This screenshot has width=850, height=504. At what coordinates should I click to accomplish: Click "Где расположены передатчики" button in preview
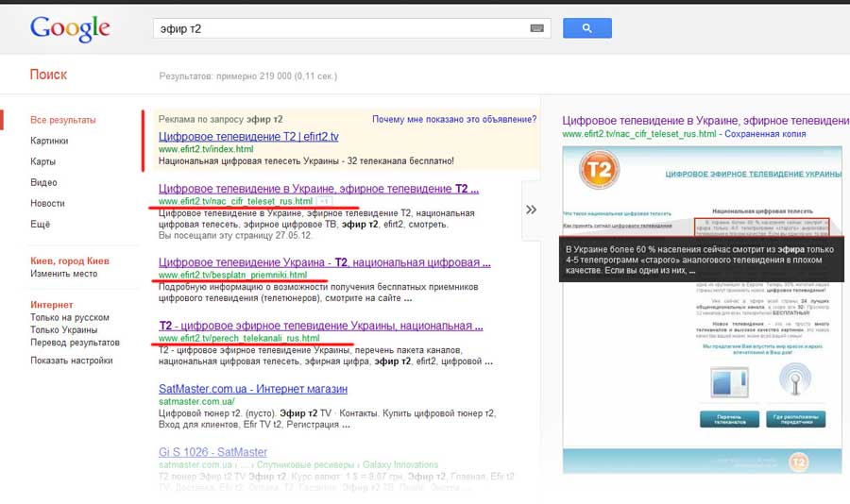(x=796, y=419)
